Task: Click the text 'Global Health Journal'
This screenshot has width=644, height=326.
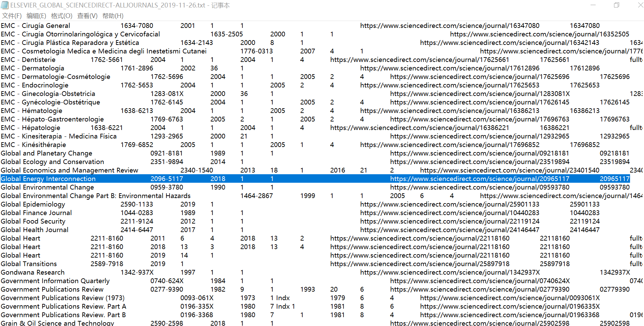Action: tap(35, 230)
